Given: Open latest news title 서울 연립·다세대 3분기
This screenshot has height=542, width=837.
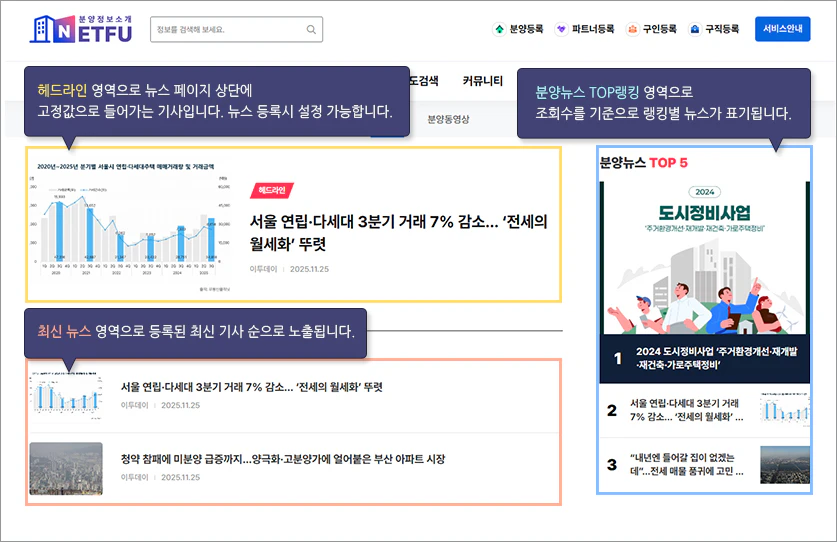Looking at the screenshot, I should (251, 387).
